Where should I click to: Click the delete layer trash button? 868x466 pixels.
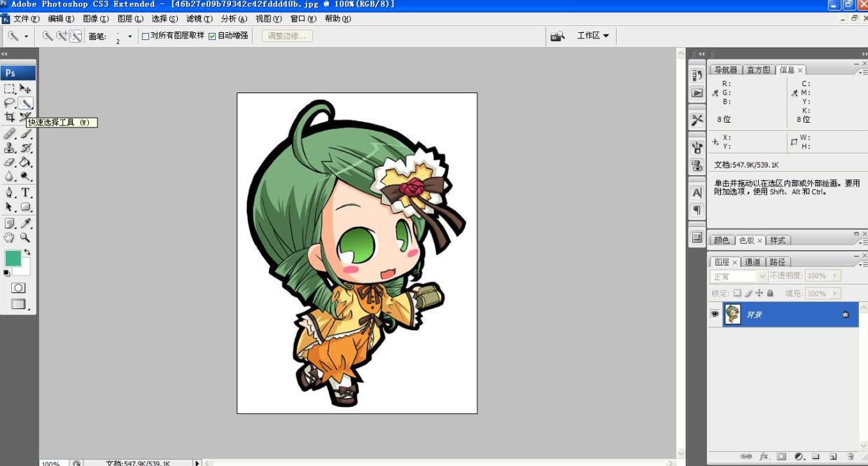click(x=851, y=457)
